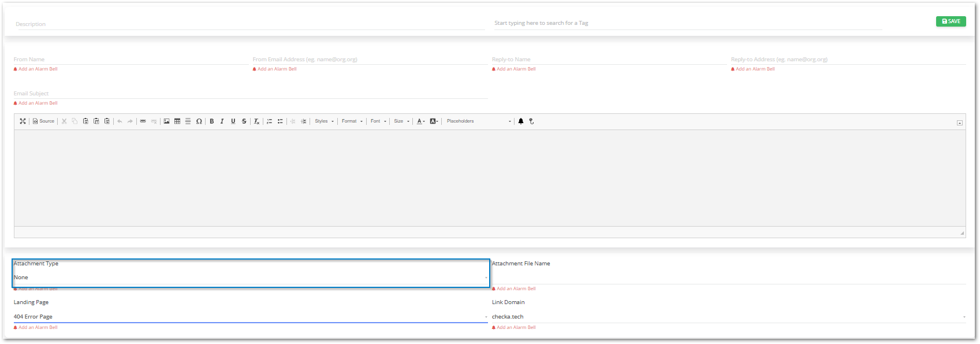Toggle Bold formatting
This screenshot has width=980, height=344.
[212, 121]
